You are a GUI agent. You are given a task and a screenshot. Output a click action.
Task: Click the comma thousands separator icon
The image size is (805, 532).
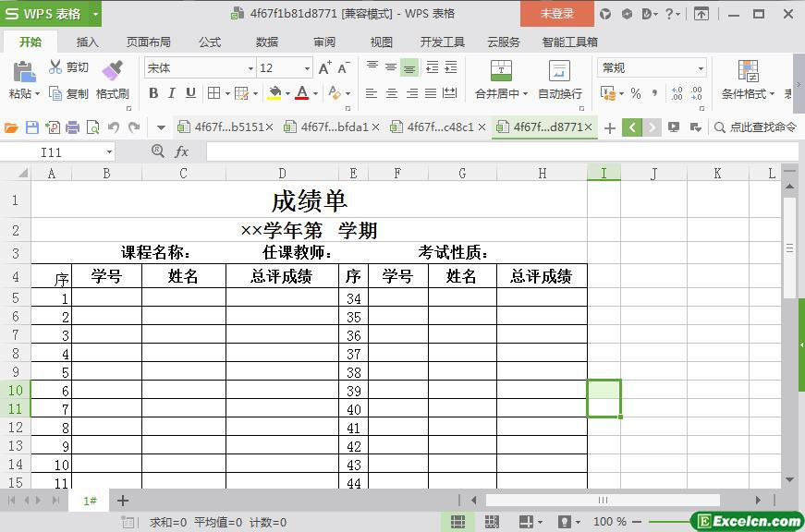pos(654,93)
